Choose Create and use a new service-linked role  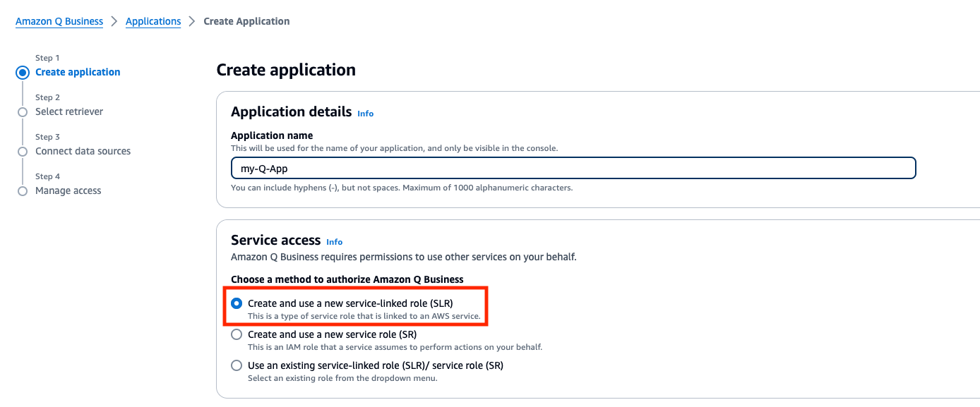(237, 303)
